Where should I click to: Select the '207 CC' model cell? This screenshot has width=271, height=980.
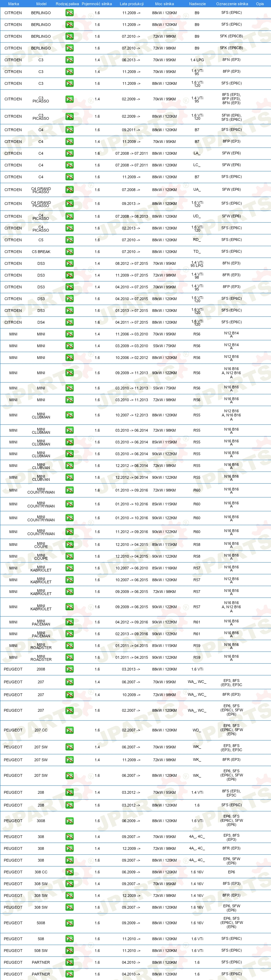tap(41, 730)
